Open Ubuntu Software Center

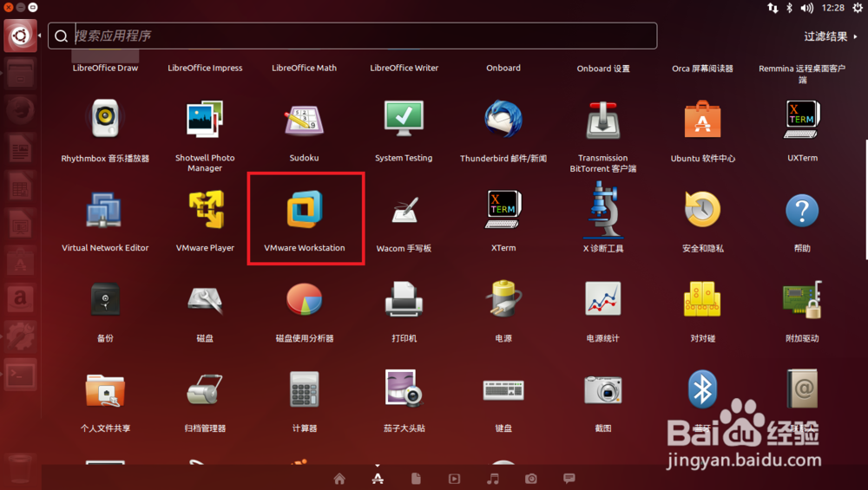point(702,118)
